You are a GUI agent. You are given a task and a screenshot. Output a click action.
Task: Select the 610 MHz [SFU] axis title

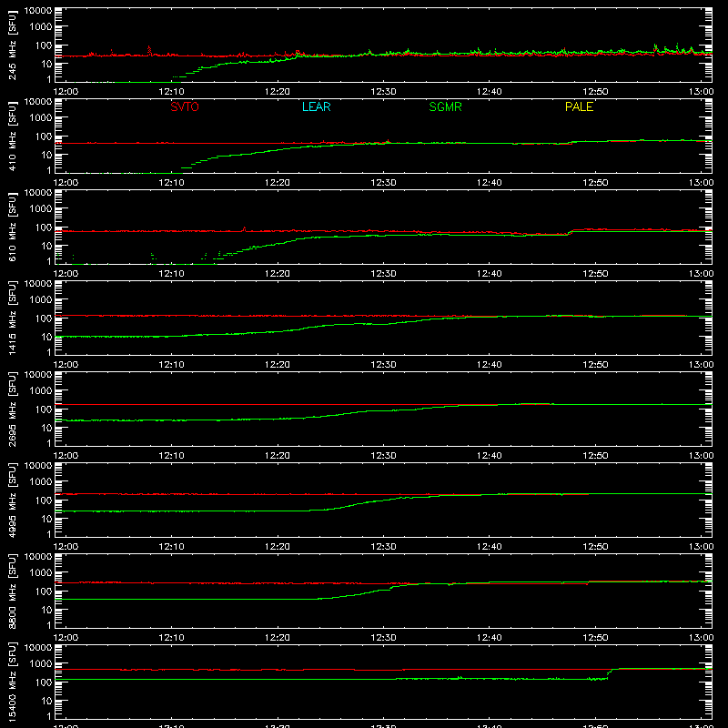13,227
